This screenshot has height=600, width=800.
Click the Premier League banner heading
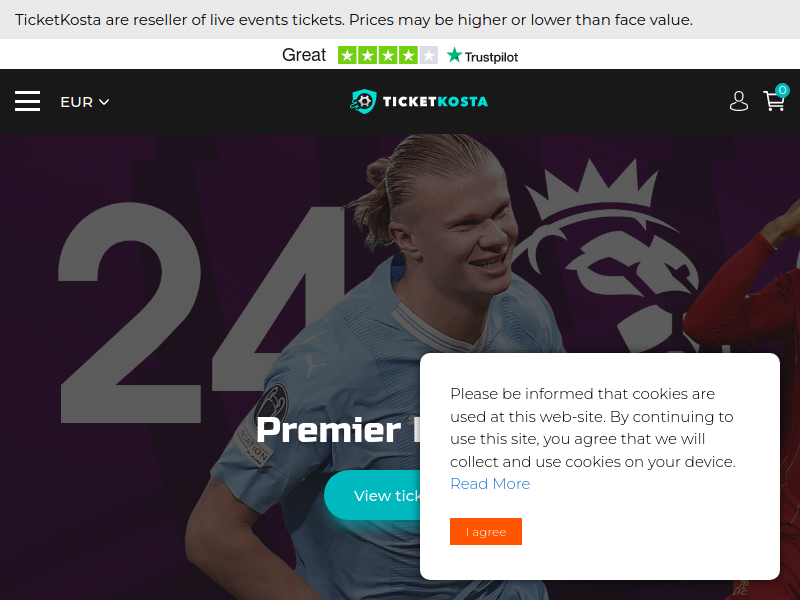pos(338,430)
